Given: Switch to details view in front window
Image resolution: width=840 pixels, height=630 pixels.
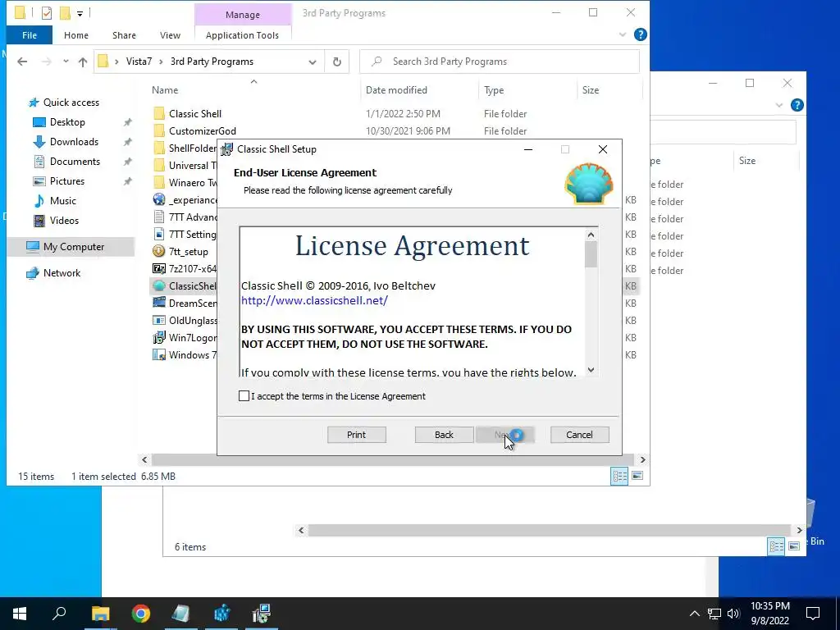Looking at the screenshot, I should (x=619, y=476).
